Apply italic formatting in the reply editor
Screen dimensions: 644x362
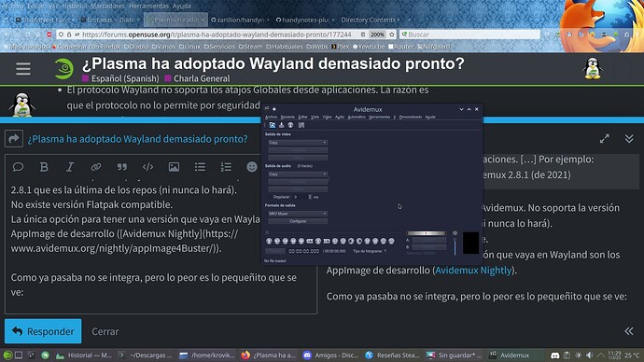(70, 167)
